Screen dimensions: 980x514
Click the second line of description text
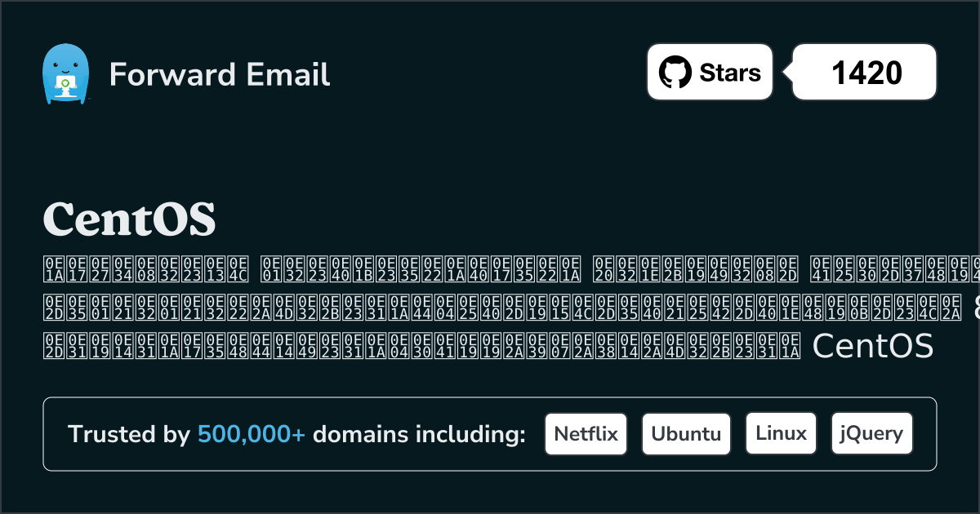tap(490, 308)
